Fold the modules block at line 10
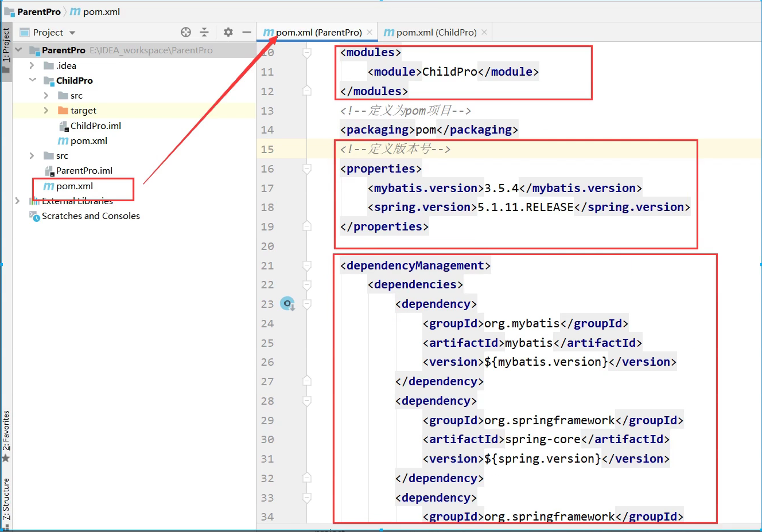The height and width of the screenshot is (532, 762). [x=307, y=53]
